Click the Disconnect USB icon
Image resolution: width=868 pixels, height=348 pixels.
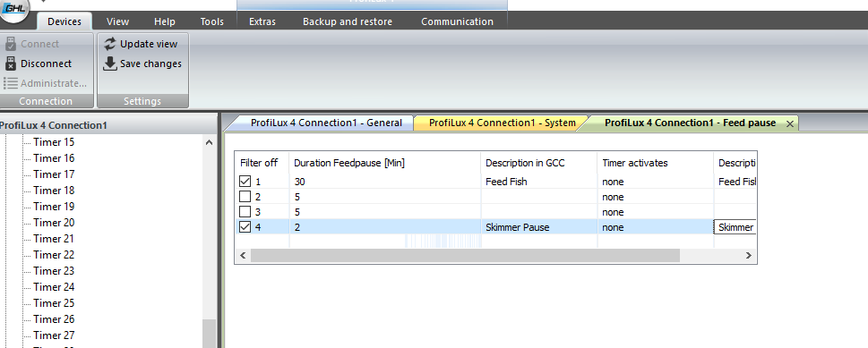pos(11,64)
